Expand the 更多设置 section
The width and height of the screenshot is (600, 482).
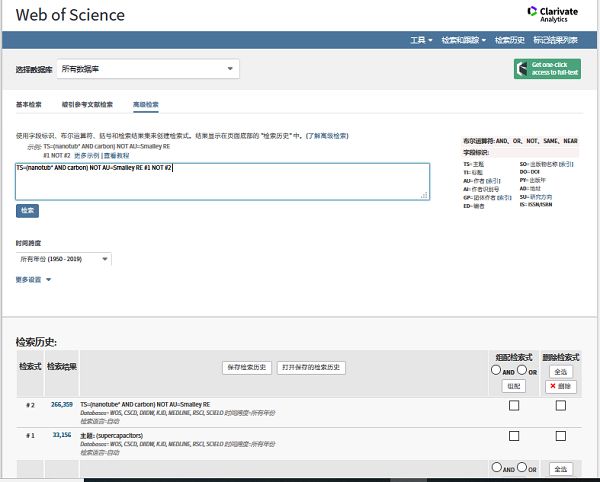(33, 280)
